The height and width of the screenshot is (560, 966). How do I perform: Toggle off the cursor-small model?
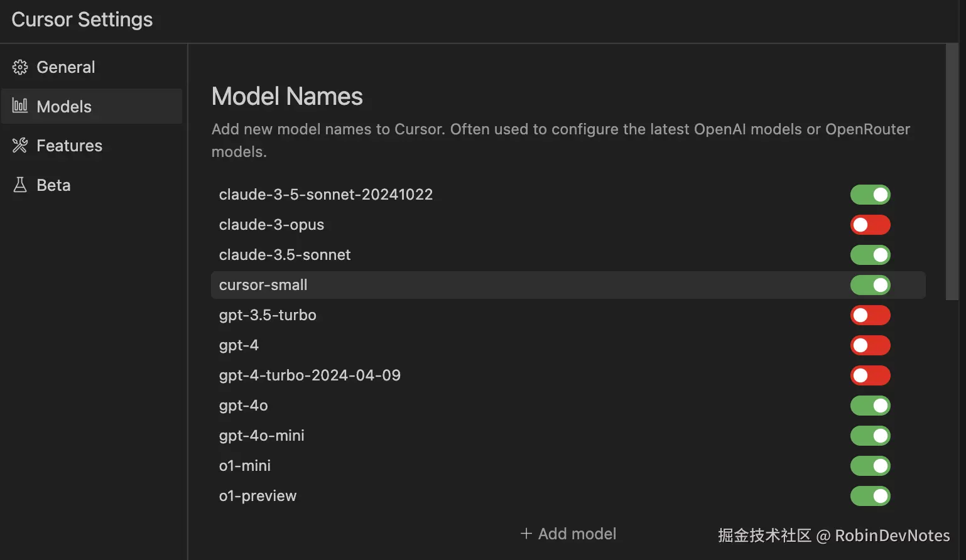tap(871, 285)
